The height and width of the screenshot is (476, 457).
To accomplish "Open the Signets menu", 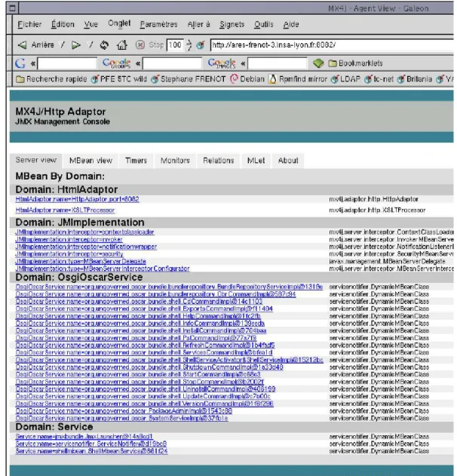I will coord(232,24).
